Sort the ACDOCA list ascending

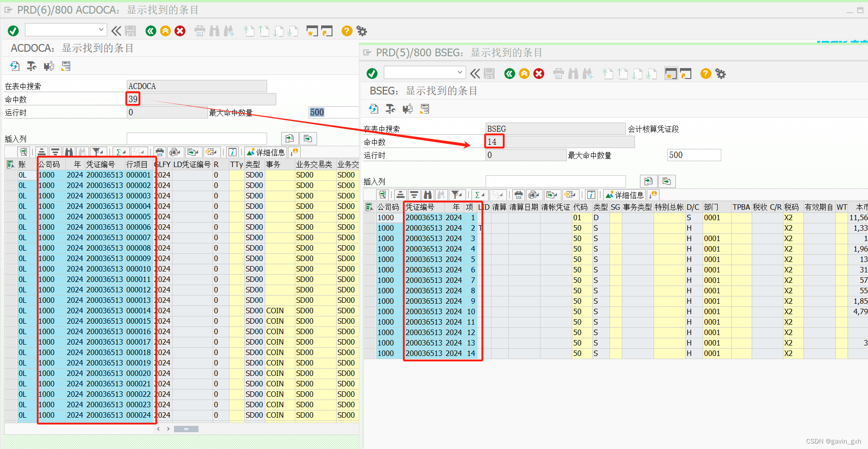(41, 151)
